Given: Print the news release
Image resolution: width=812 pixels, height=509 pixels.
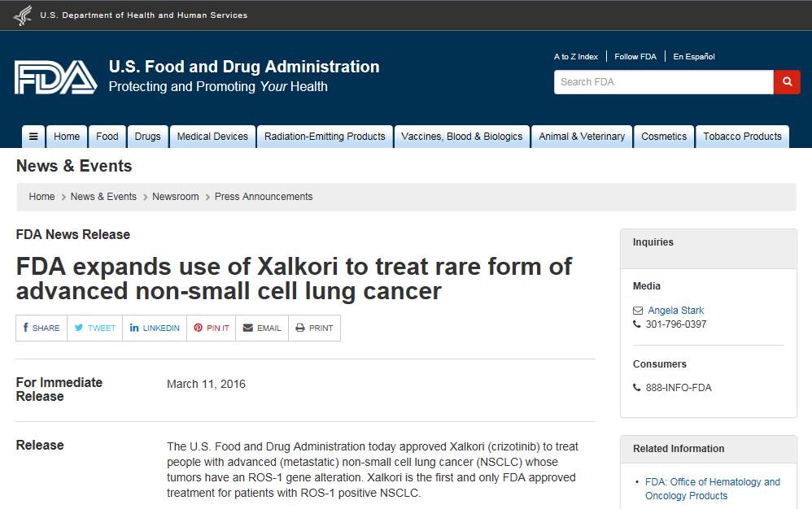Looking at the screenshot, I should pos(314,328).
